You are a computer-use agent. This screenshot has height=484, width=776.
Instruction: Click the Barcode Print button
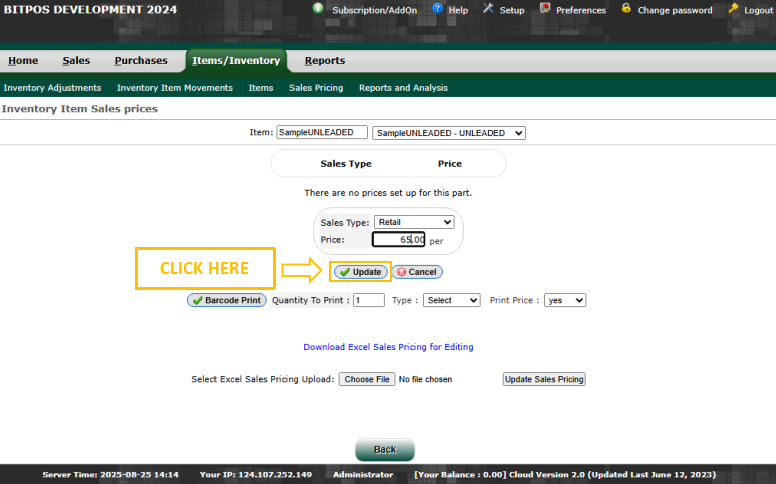point(226,300)
